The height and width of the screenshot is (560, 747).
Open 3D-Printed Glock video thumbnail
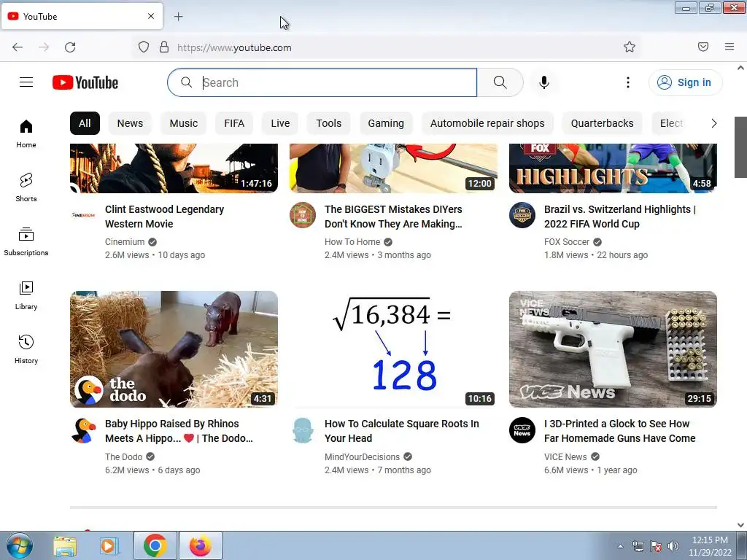(x=613, y=349)
